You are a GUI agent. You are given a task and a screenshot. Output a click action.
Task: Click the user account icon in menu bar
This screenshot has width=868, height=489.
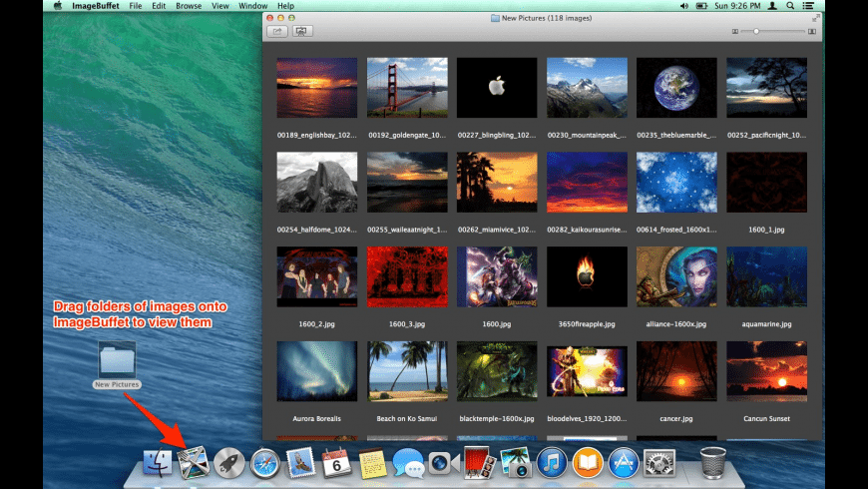coord(772,6)
